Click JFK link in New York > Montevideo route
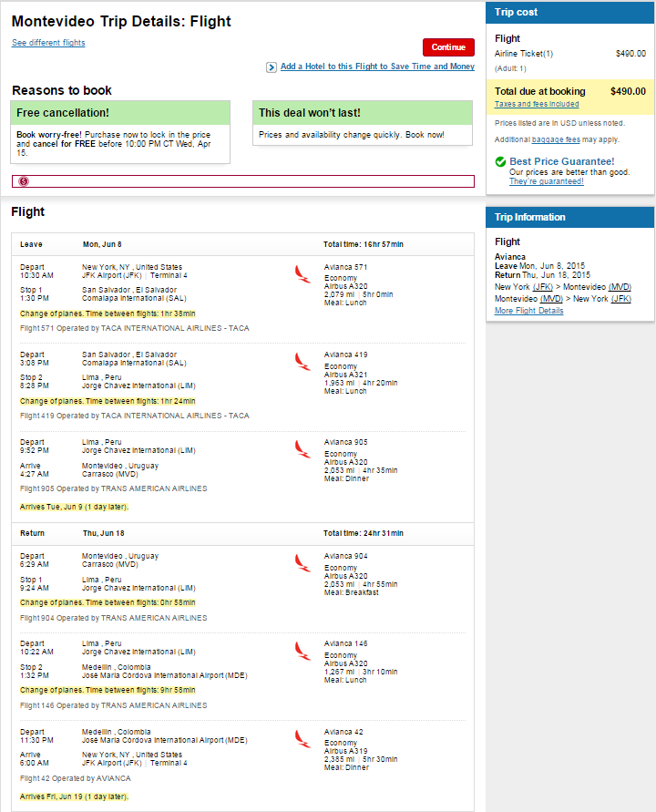Image resolution: width=656 pixels, height=812 pixels. [x=543, y=287]
